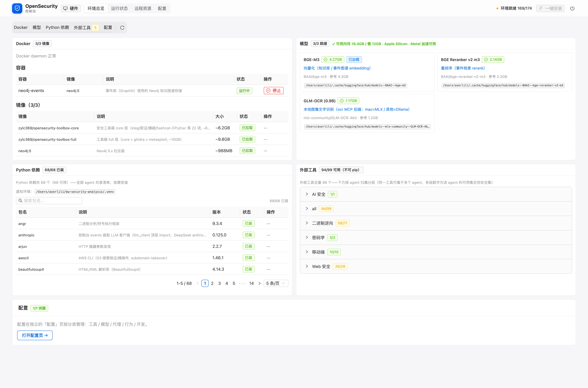Switch to the 运行状态 tab
Screen dimensions: 588x388
coord(119,8)
